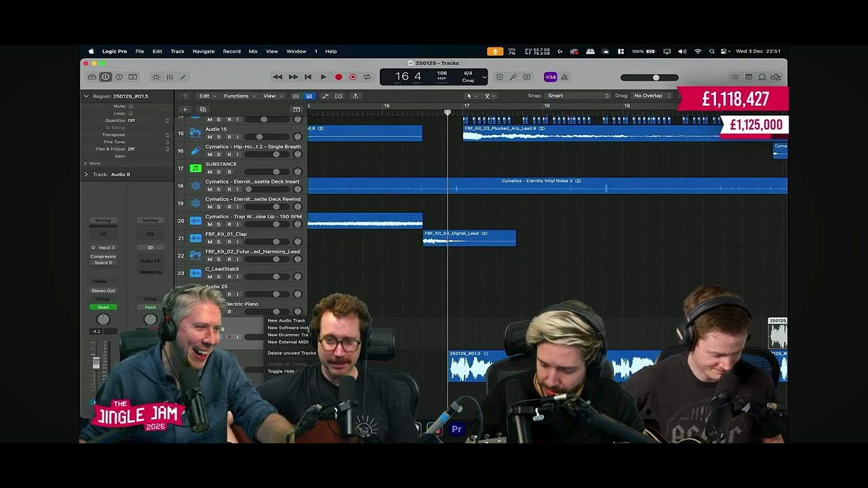Open the Edit menu in tracks area

pos(207,96)
